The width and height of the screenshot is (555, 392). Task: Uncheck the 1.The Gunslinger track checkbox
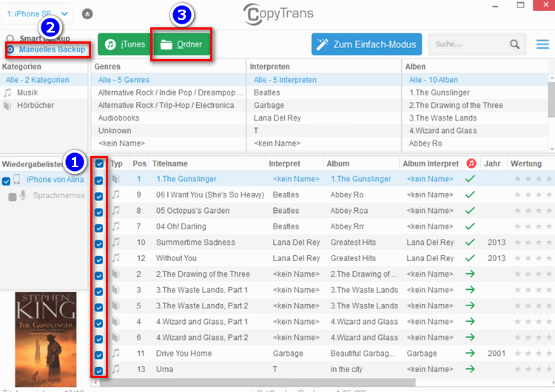(98, 180)
